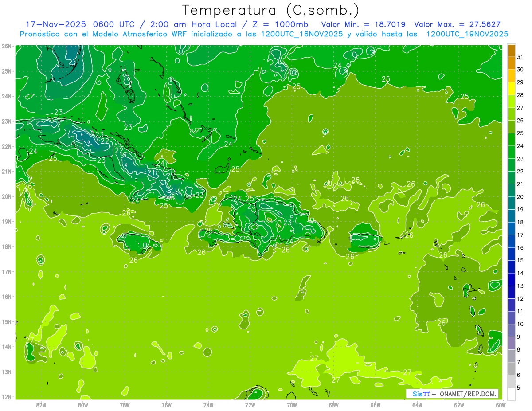Click the latitude axis label '17N'
532x411 pixels.
click(x=7, y=271)
